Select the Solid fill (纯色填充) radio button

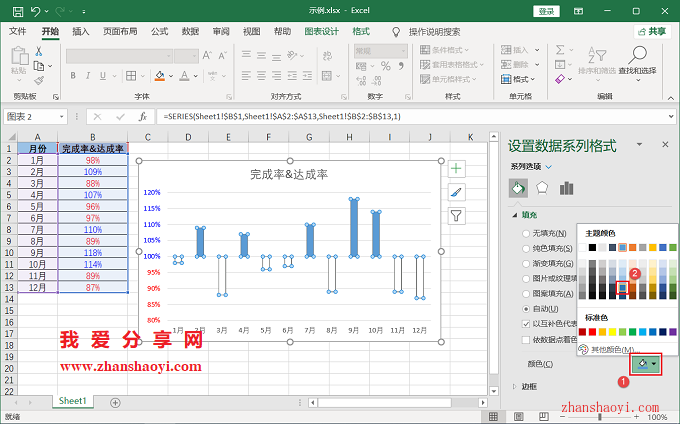pyautogui.click(x=526, y=248)
